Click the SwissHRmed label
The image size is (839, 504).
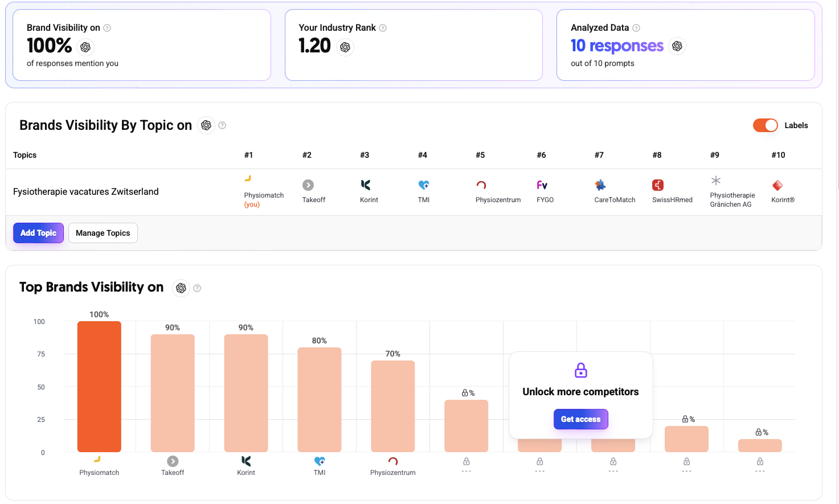tap(672, 200)
